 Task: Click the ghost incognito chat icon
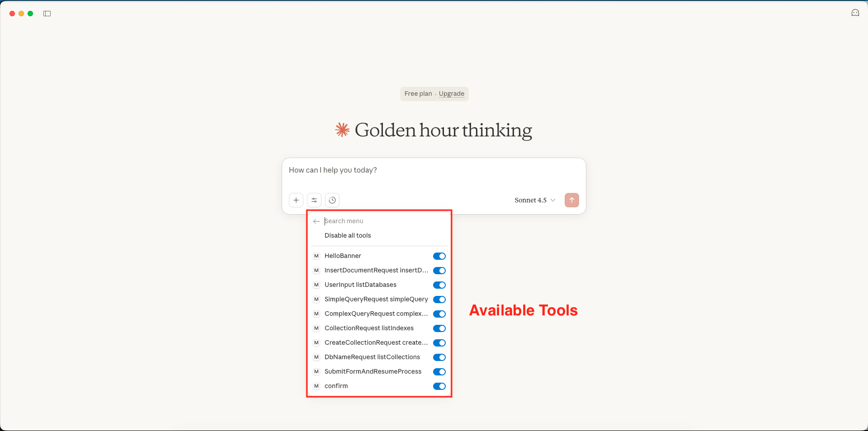click(855, 13)
